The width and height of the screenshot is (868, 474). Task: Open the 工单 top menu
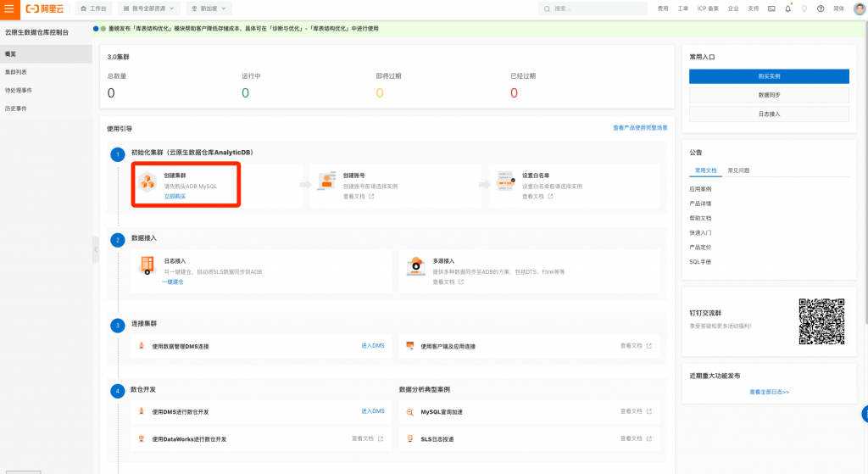[x=683, y=8]
